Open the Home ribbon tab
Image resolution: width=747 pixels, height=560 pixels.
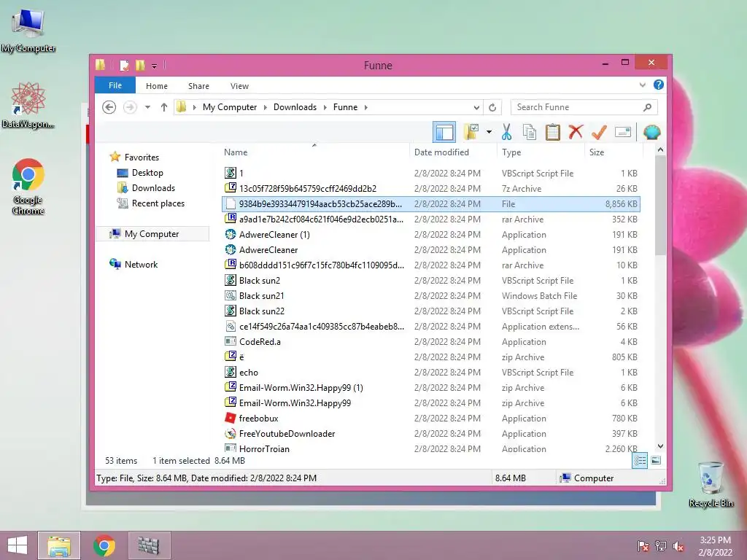coord(157,86)
